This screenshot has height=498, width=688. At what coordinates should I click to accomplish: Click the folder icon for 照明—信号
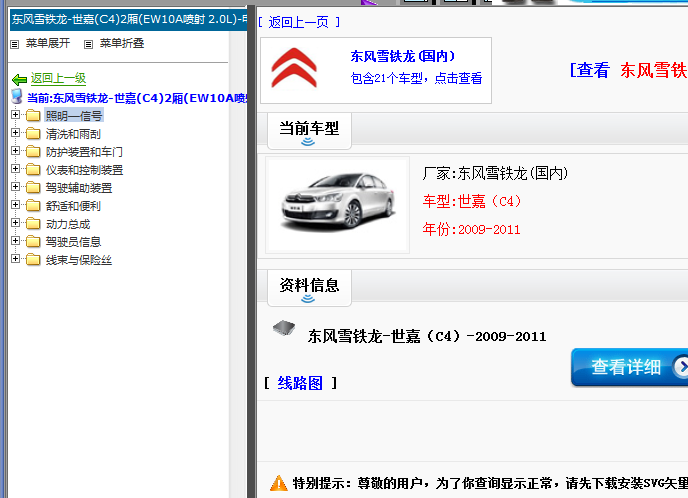(x=33, y=116)
